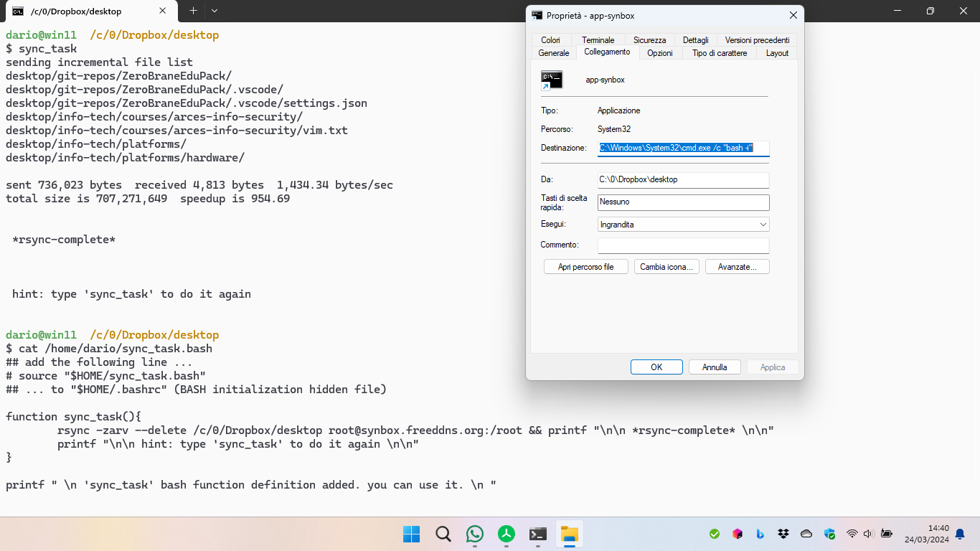Click the 'rsync -zarv --delete' command line

(x=415, y=430)
